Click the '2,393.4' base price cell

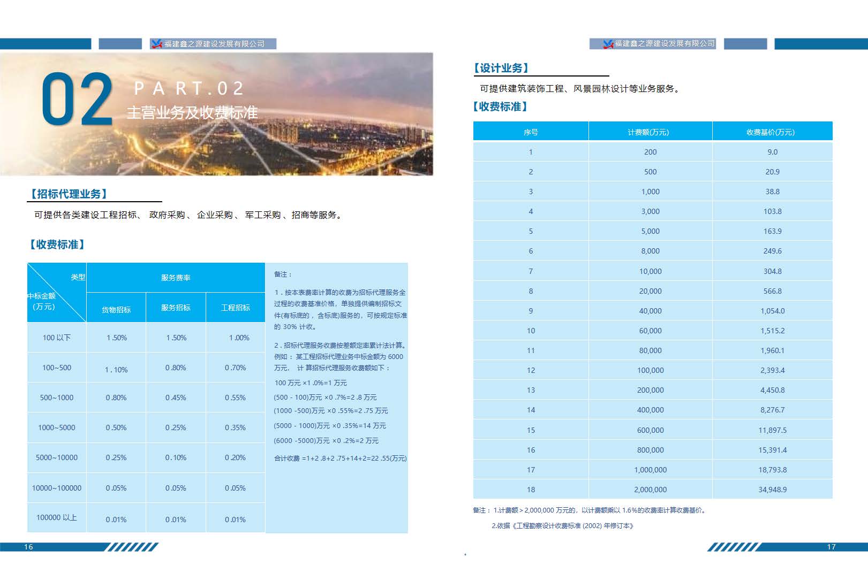click(x=772, y=370)
